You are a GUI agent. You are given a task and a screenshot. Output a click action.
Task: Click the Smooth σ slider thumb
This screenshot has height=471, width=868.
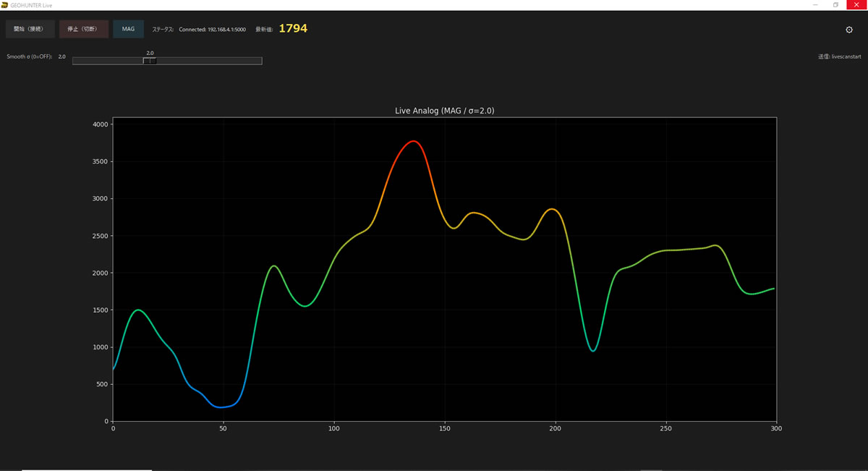tap(150, 61)
